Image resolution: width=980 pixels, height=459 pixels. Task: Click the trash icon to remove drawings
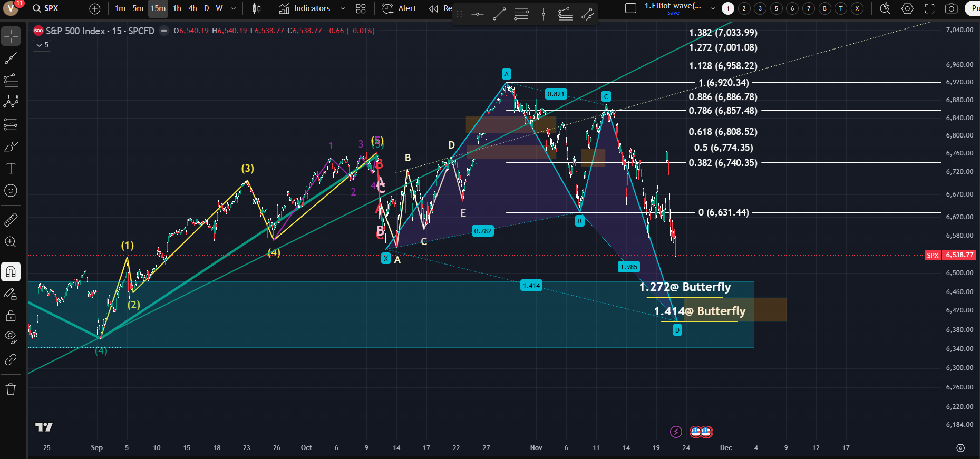11,389
